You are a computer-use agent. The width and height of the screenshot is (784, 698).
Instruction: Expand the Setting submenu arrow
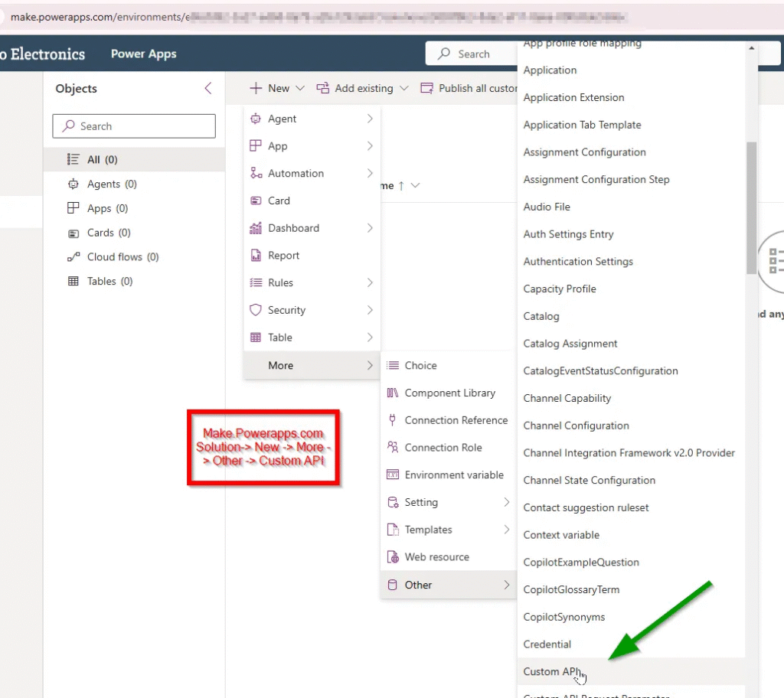507,502
